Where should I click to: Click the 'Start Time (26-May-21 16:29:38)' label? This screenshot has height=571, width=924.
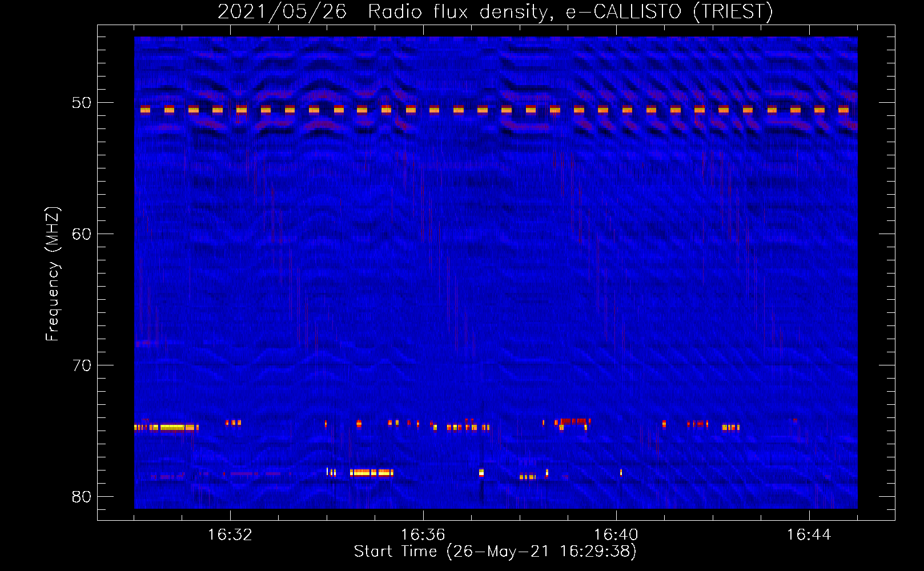coord(495,552)
